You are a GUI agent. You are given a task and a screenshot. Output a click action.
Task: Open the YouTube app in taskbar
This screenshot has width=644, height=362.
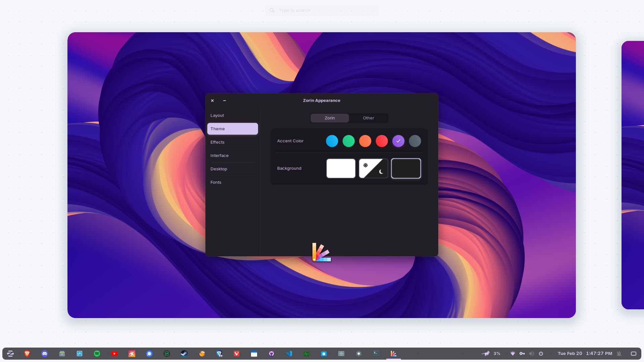pos(114,354)
